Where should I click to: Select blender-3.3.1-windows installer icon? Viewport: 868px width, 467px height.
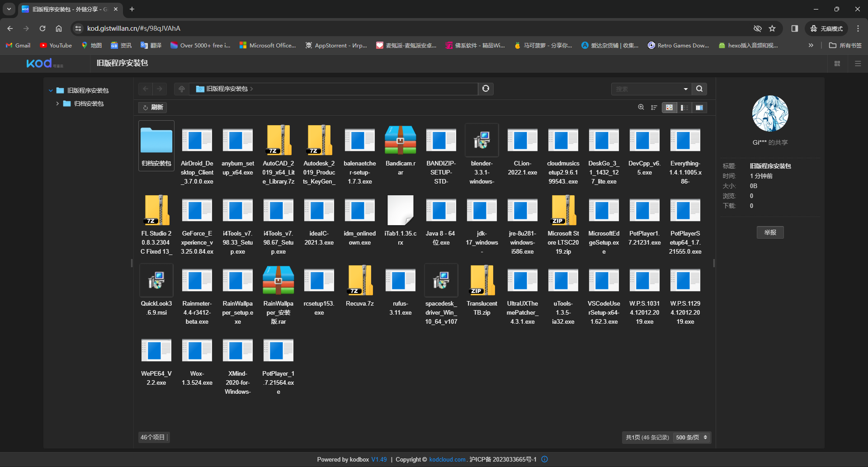pos(482,140)
